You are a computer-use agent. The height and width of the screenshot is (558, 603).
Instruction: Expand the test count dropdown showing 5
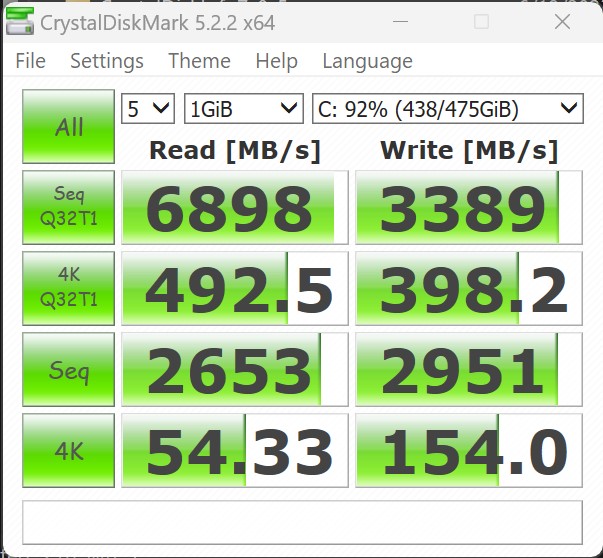point(148,109)
